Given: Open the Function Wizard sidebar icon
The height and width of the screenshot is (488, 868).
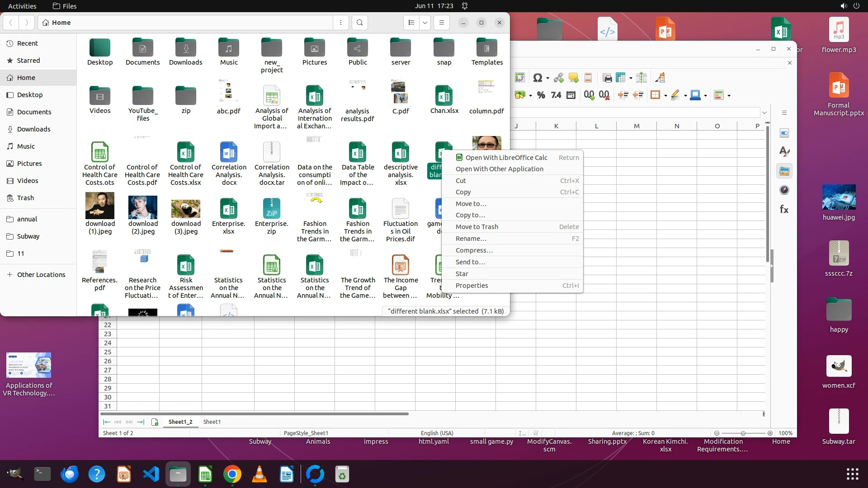Looking at the screenshot, I should [784, 209].
